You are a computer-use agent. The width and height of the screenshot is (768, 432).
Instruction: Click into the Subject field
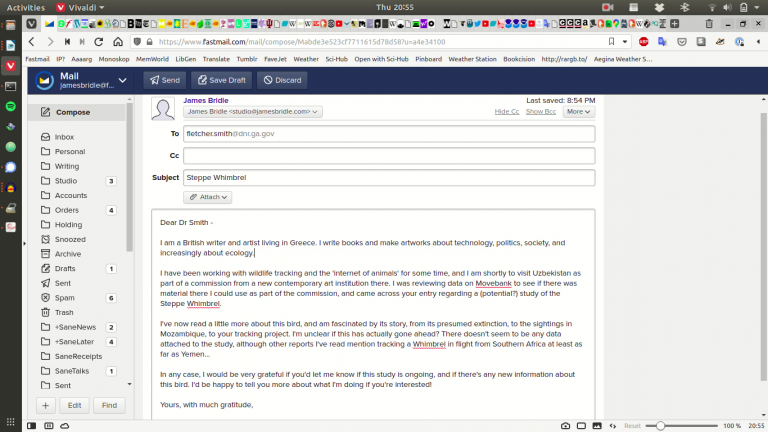pos(388,178)
